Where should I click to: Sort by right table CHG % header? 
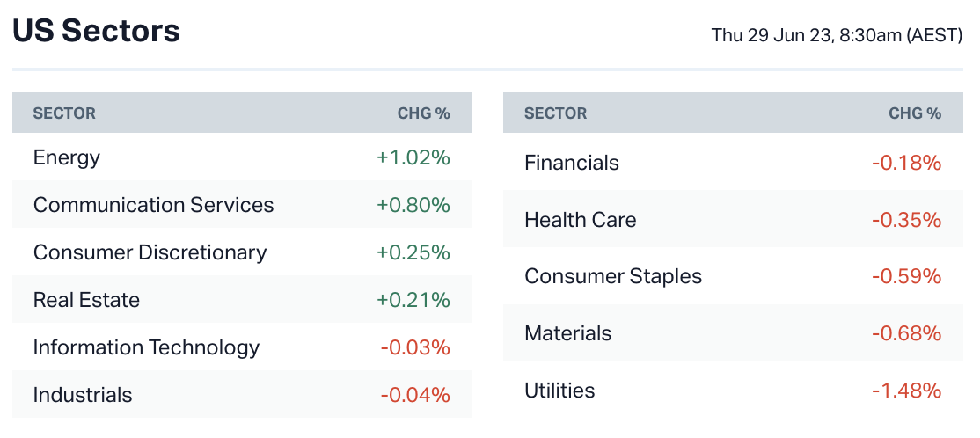914,114
